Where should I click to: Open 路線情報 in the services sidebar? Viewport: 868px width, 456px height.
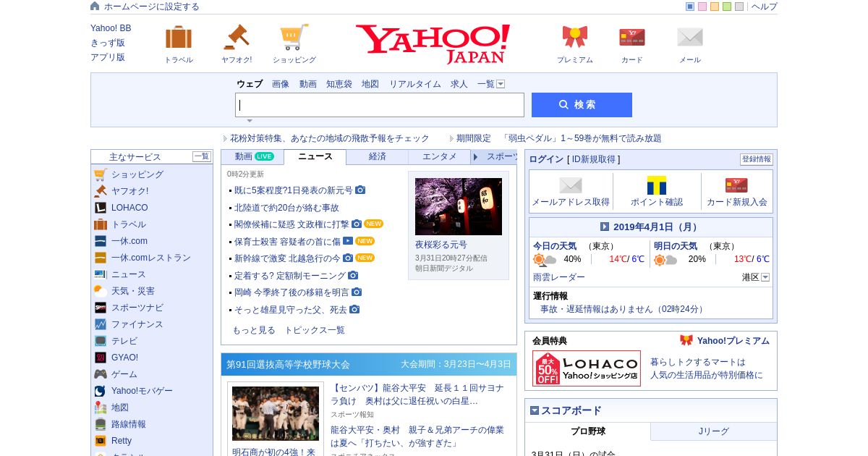129,424
